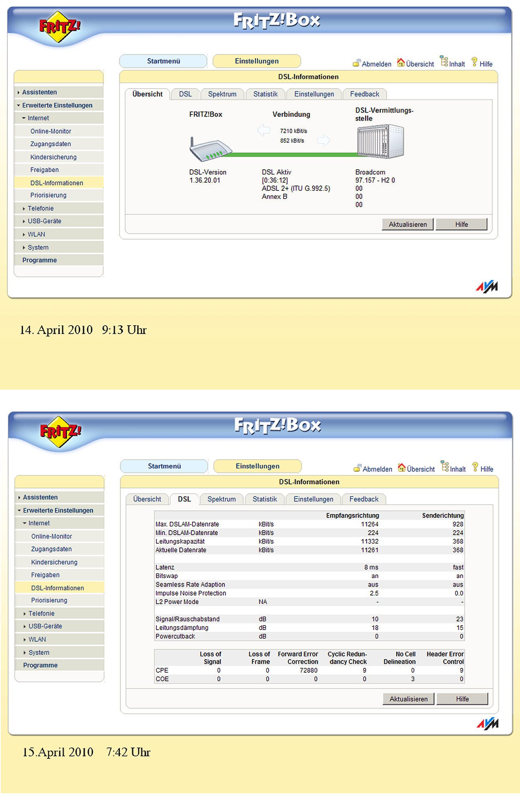
Task: Click the FRITZ!Box router image
Action: point(210,149)
